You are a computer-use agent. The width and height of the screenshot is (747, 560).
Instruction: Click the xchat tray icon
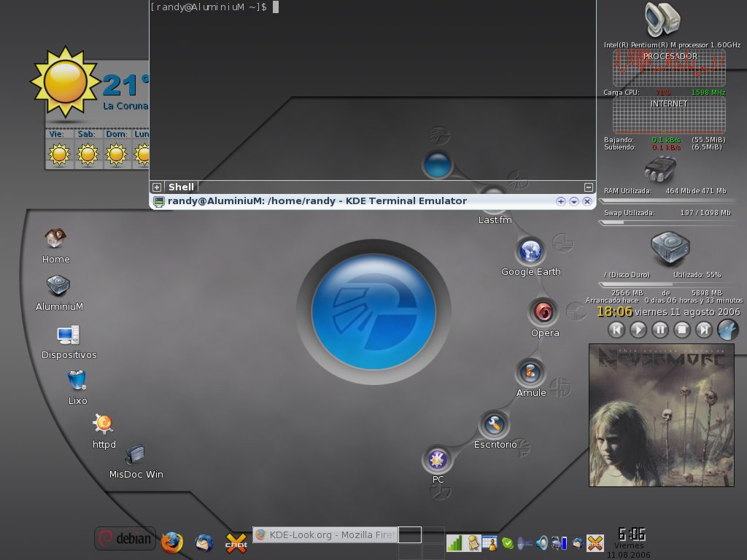click(x=595, y=542)
